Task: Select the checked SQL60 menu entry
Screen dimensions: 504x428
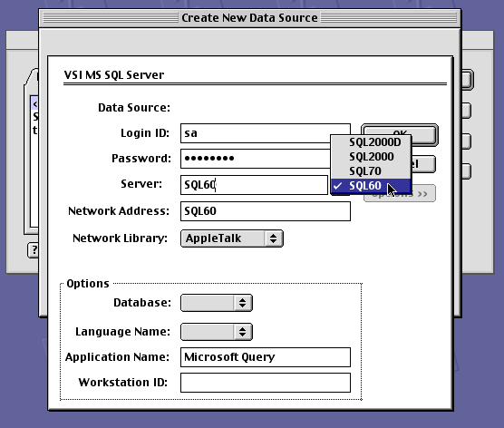Action: [371, 186]
